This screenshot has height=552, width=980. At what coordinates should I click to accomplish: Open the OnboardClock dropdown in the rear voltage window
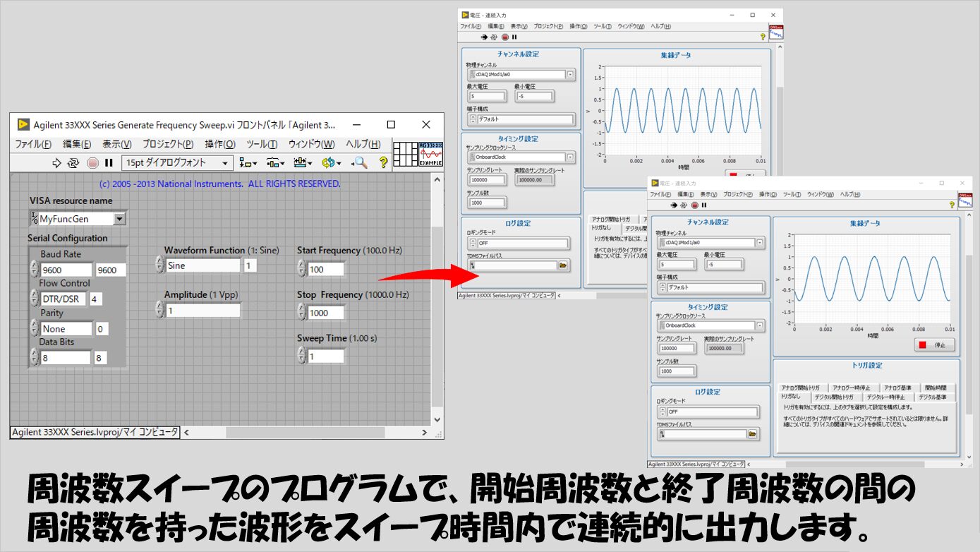[570, 157]
